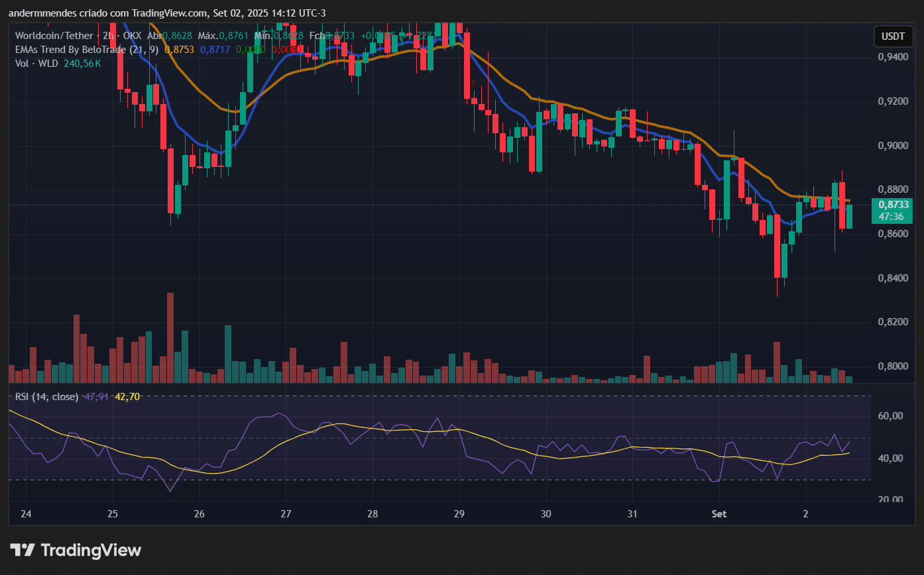The image size is (924, 575).
Task: Click the 30 date label on time axis
Action: click(546, 514)
